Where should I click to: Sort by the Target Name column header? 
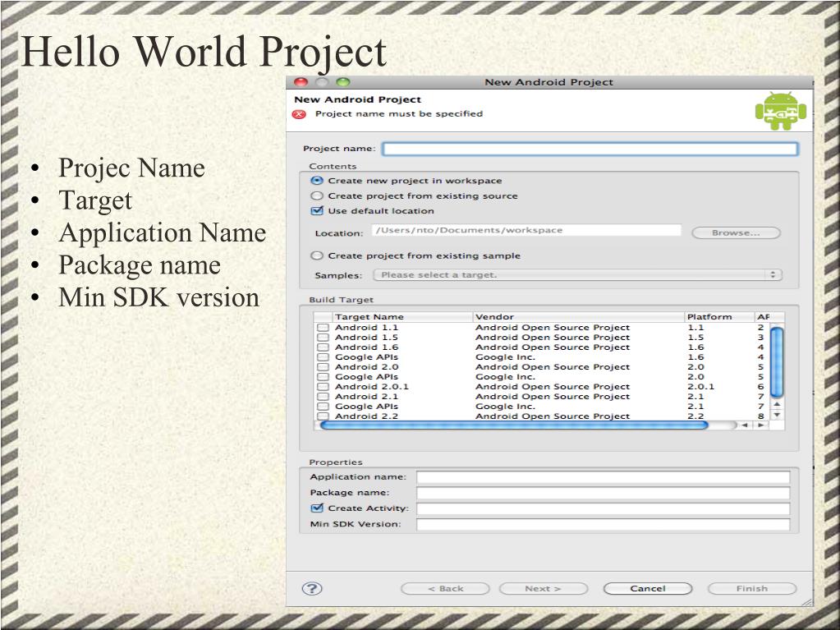click(402, 316)
